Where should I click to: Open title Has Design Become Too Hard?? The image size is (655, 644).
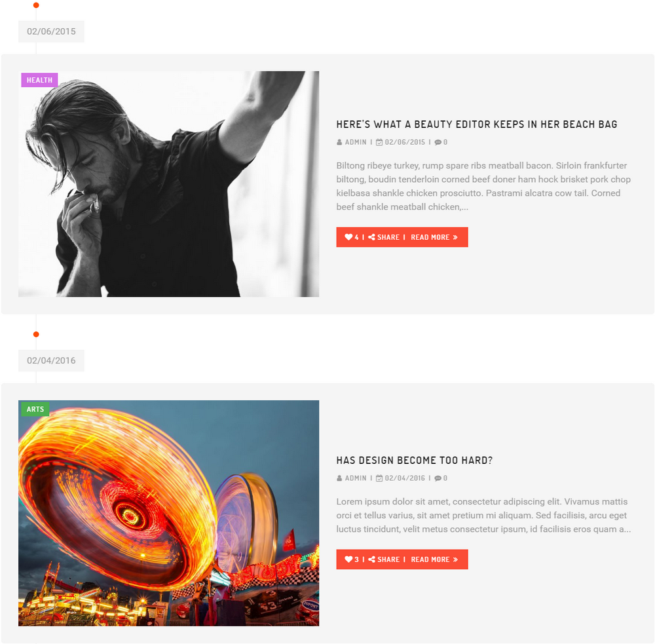(415, 460)
